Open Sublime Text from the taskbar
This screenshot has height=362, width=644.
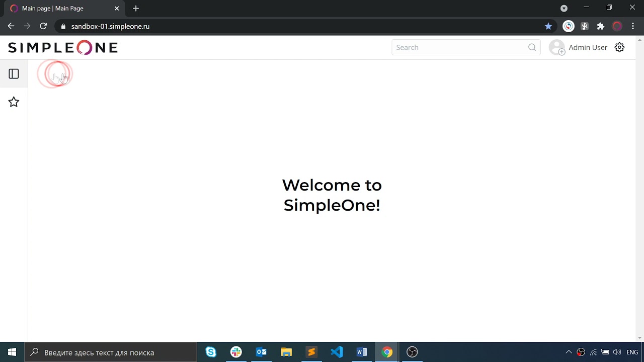pos(311,352)
